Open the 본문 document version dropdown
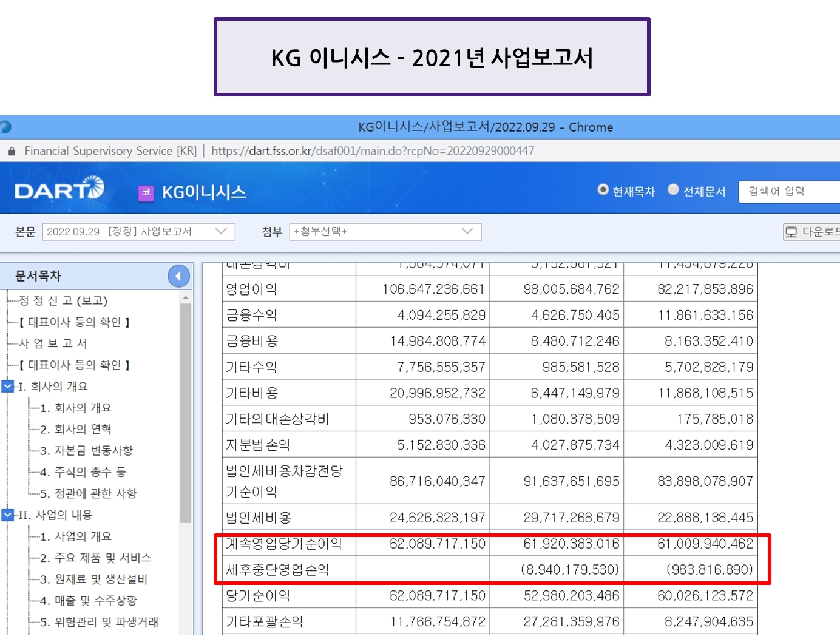 139,232
